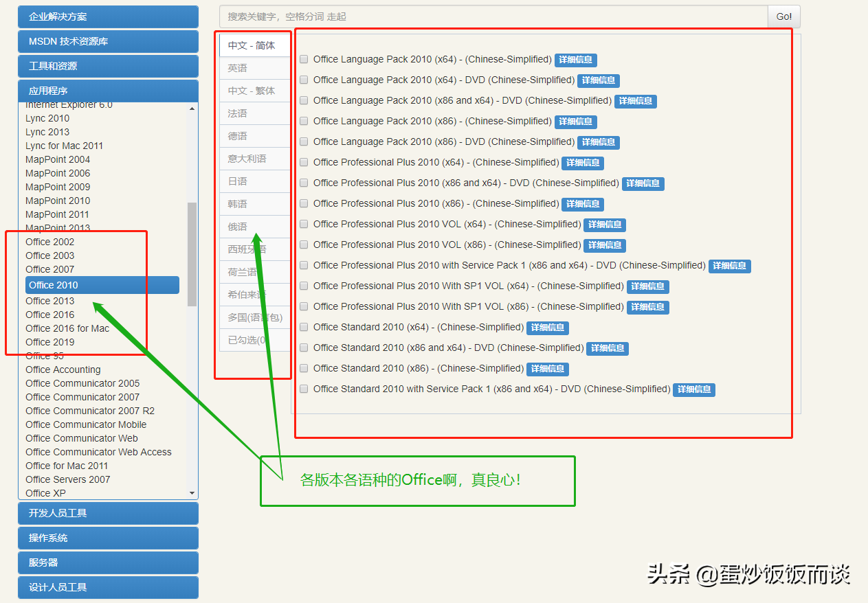Tick Office Professional Plus 2010 VOL (x64) checkbox

click(304, 224)
